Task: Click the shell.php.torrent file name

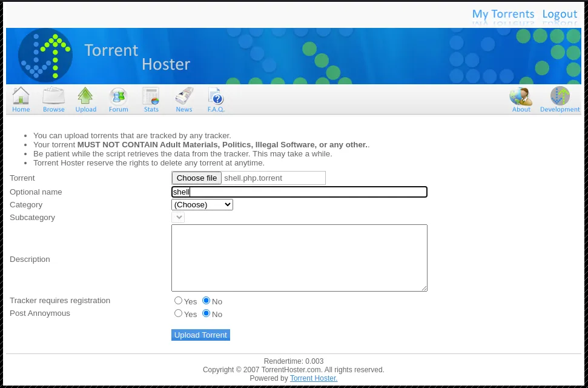Action: click(x=253, y=178)
